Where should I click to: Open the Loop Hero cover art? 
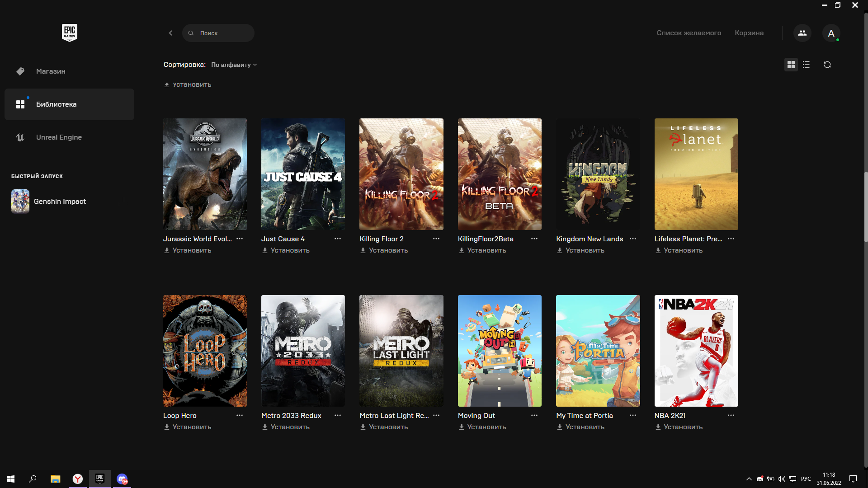(x=205, y=351)
